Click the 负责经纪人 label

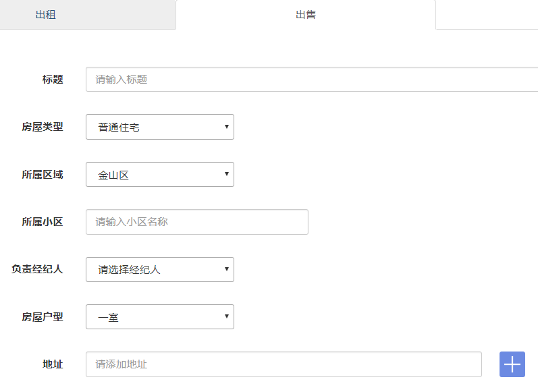click(x=37, y=269)
